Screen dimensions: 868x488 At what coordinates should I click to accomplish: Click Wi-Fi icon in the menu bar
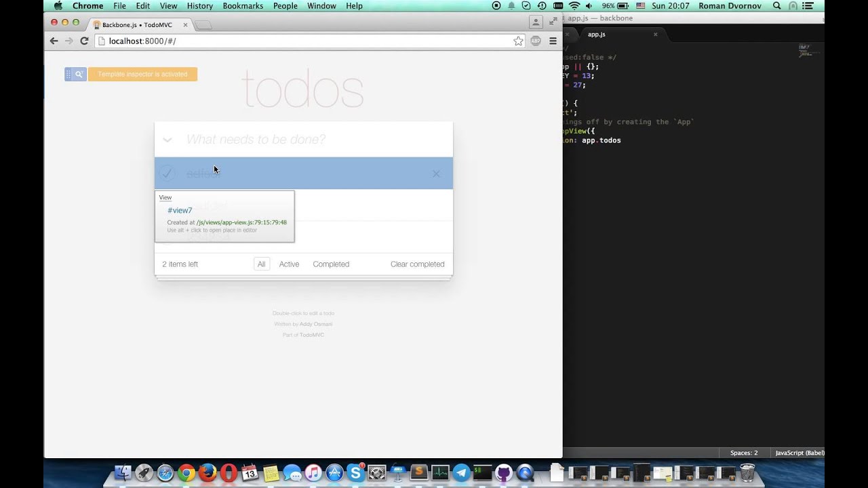(x=575, y=5)
